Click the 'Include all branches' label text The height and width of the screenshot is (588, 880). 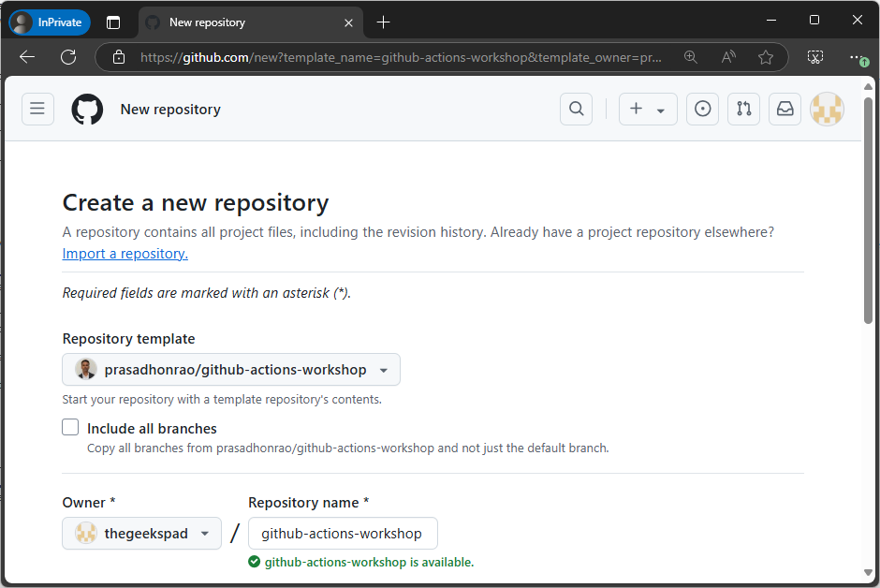click(152, 429)
